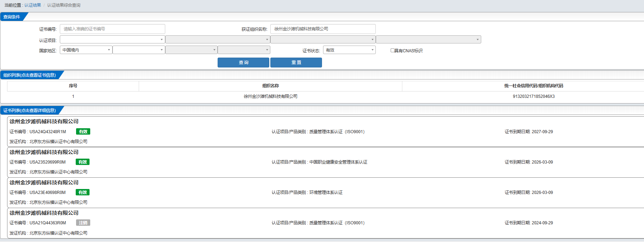Click the 查询 search button

click(243, 63)
